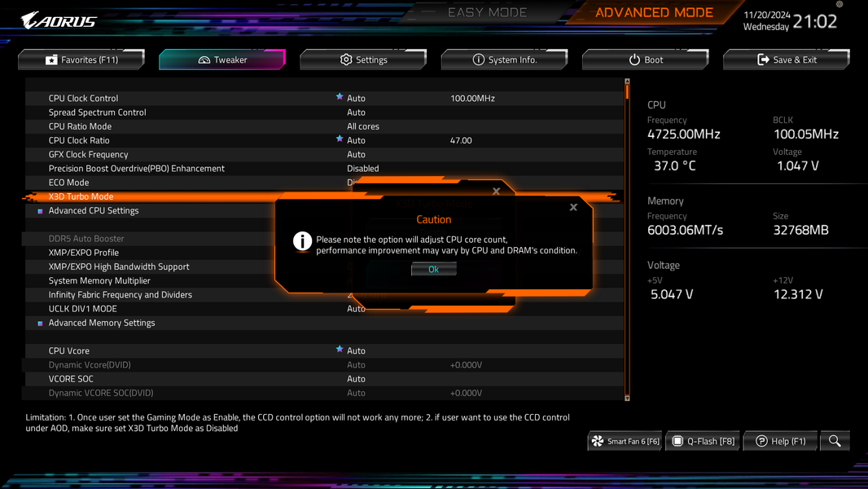This screenshot has width=868, height=489.
Task: Click the info icon on System Info. tab
Action: point(478,59)
